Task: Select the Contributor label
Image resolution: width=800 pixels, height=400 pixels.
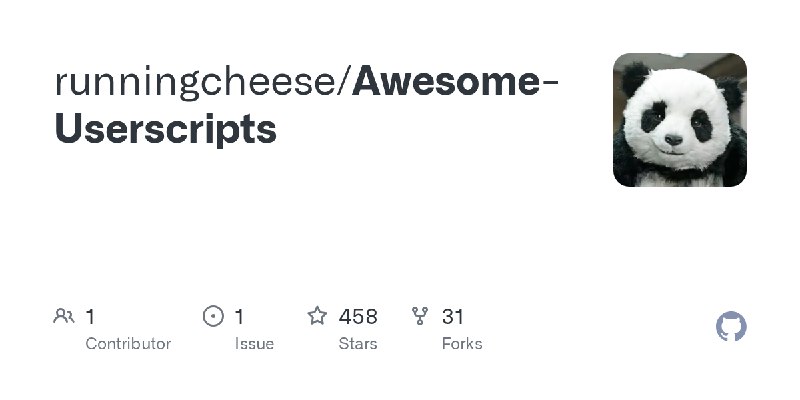Action: tap(128, 343)
